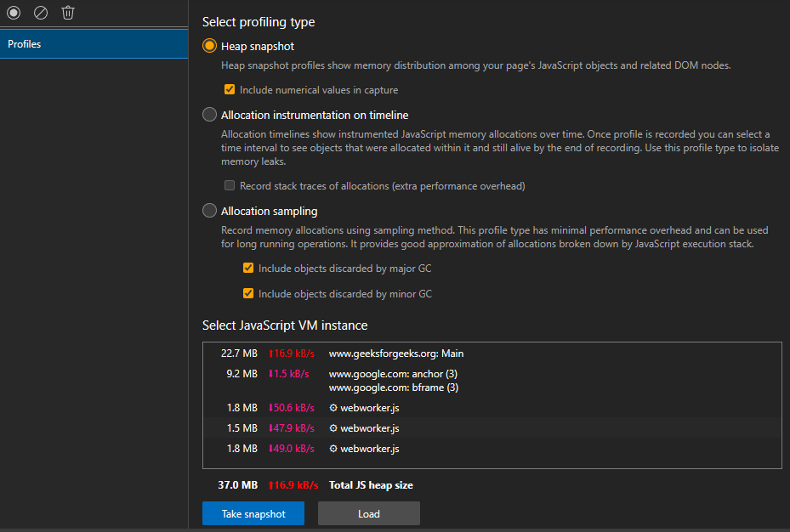Toggle Include objects discarded by minor GC
The width and height of the screenshot is (790, 532).
point(248,294)
